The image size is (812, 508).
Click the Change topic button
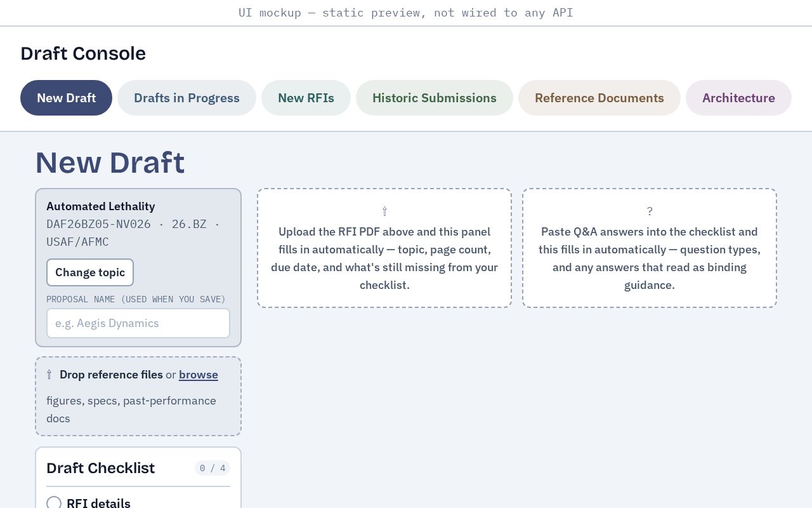(x=90, y=272)
